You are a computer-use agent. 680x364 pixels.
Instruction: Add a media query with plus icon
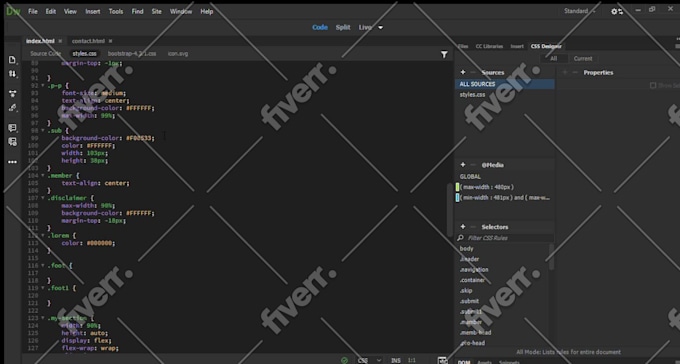(463, 165)
